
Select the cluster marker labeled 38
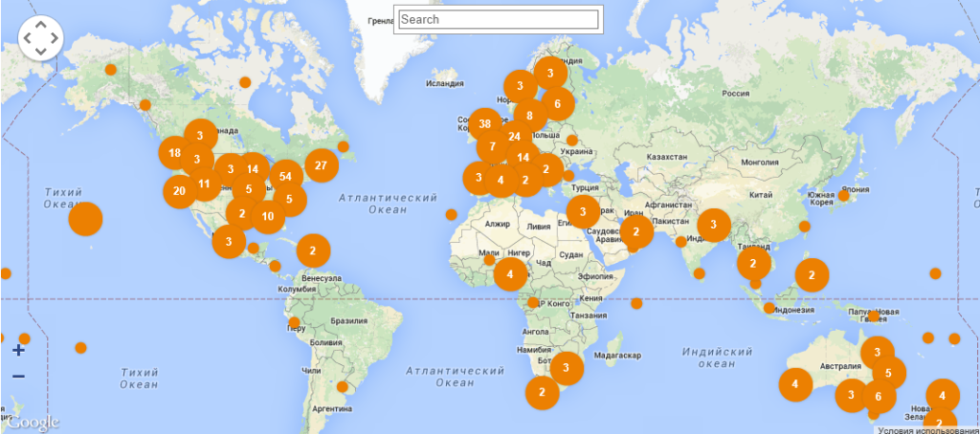485,123
